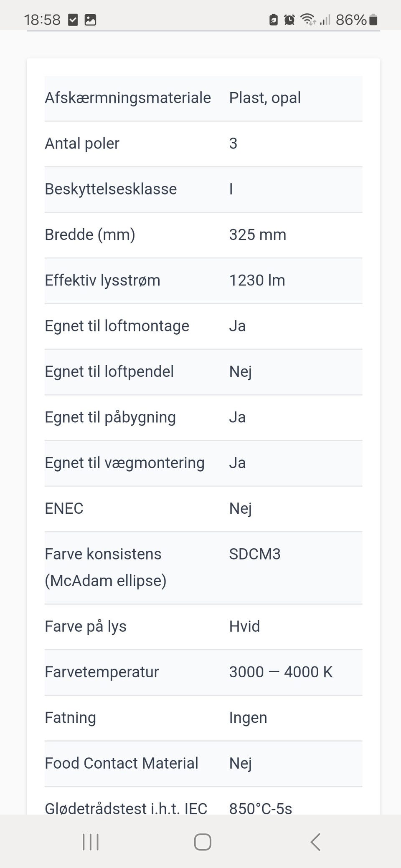The height and width of the screenshot is (868, 401).
Task: Tap the 'Plast, opal' value
Action: 265,98
